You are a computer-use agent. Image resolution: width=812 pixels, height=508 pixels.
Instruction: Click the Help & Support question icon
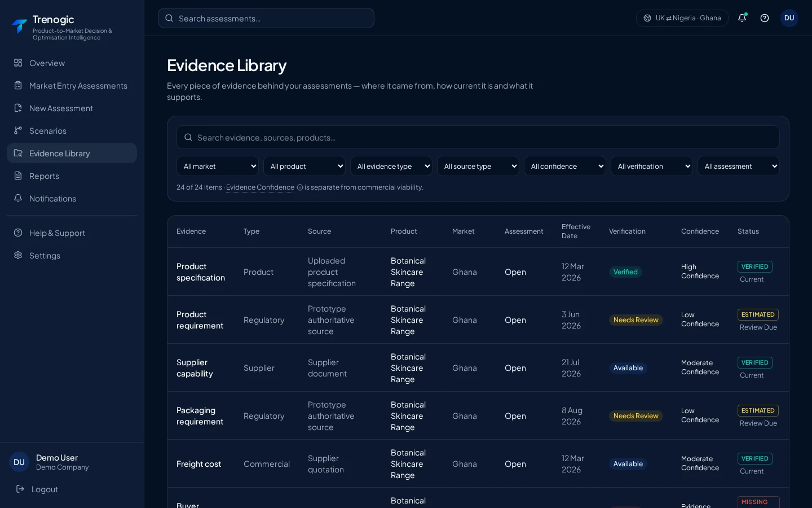click(x=18, y=233)
